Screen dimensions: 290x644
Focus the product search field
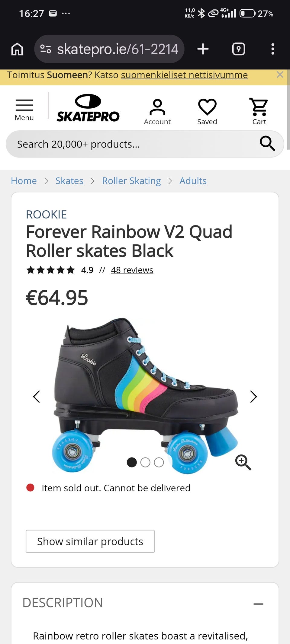[133, 144]
